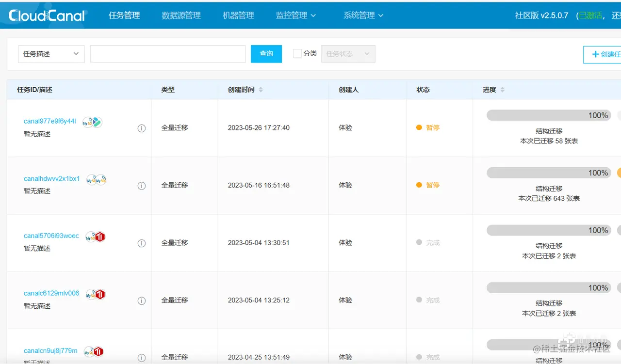Focus the search text input field
This screenshot has width=621, height=364.
coord(168,54)
